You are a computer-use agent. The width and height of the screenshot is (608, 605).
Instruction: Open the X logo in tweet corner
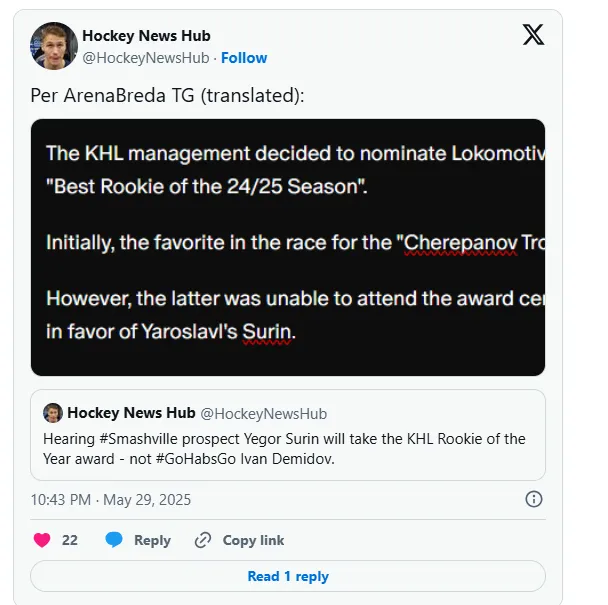[533, 35]
